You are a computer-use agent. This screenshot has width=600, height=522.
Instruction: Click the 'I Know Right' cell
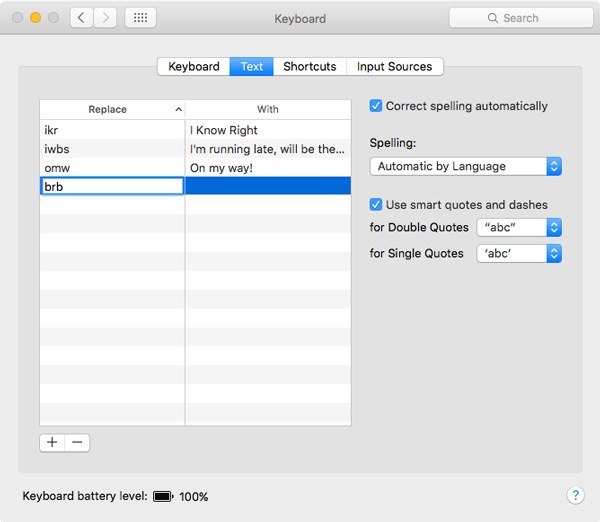click(268, 130)
